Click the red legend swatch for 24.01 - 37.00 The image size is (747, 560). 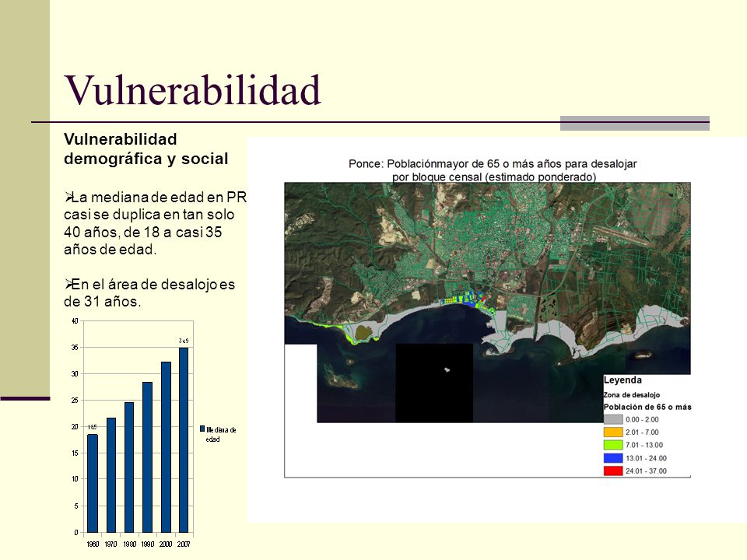(x=613, y=471)
